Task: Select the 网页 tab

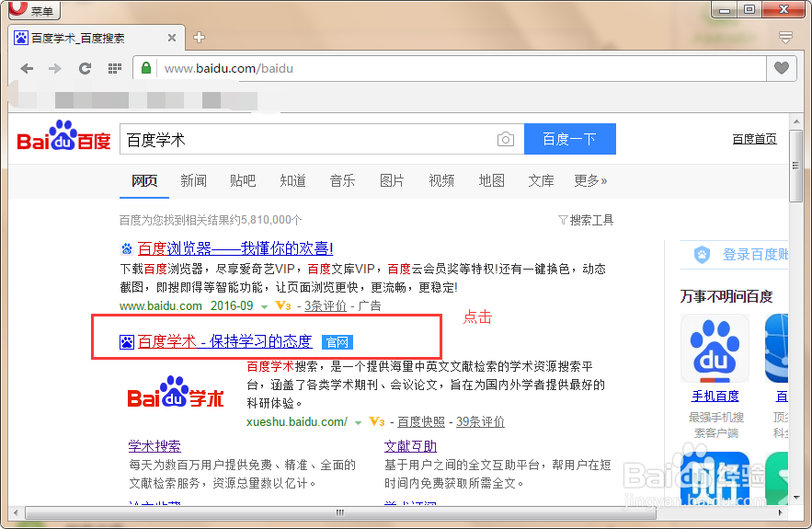Action: click(x=144, y=181)
